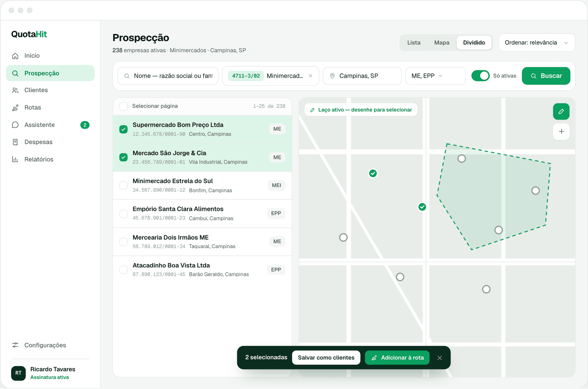The height and width of the screenshot is (389, 588).
Task: Go to Início in the sidebar
Action: tap(50, 56)
